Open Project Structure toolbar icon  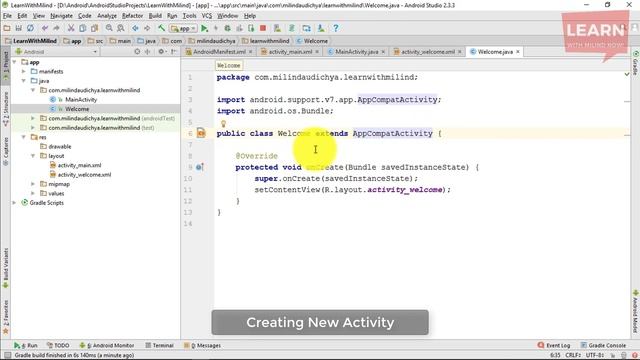[306, 28]
